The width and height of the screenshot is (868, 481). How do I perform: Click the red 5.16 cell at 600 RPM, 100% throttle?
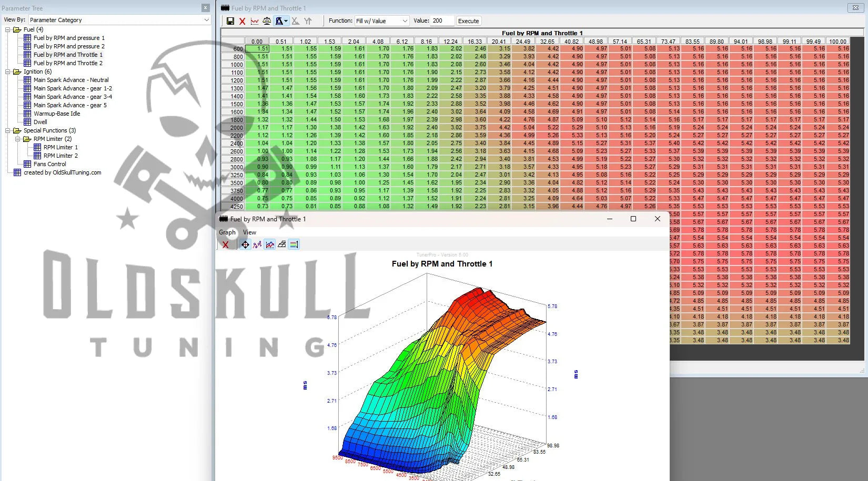839,49
